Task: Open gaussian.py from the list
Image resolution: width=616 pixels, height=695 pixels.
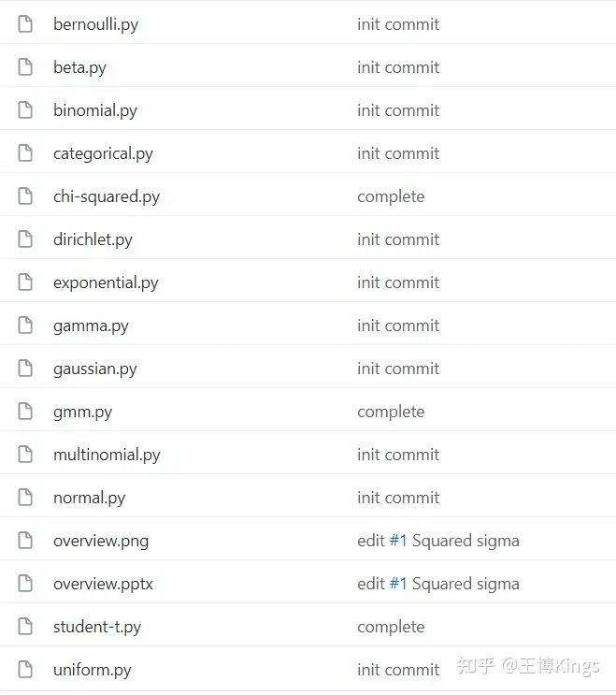Action: [x=95, y=369]
